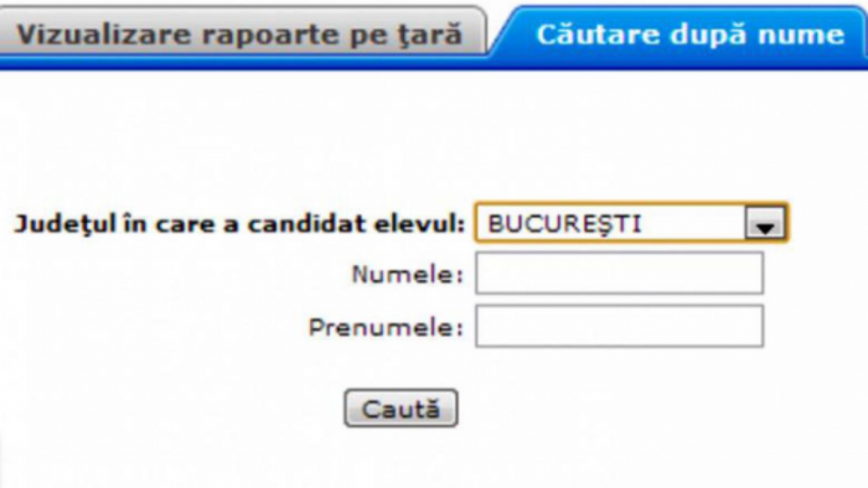Open the country reports tab

239,34
